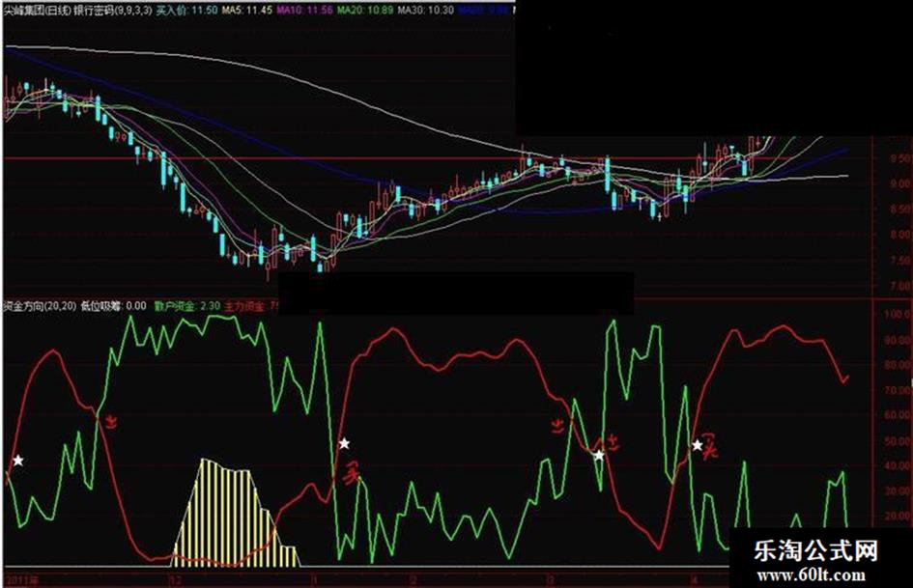Click the 100.00 indicator axis label
Screen dimensions: 913x588
[x=898, y=315]
